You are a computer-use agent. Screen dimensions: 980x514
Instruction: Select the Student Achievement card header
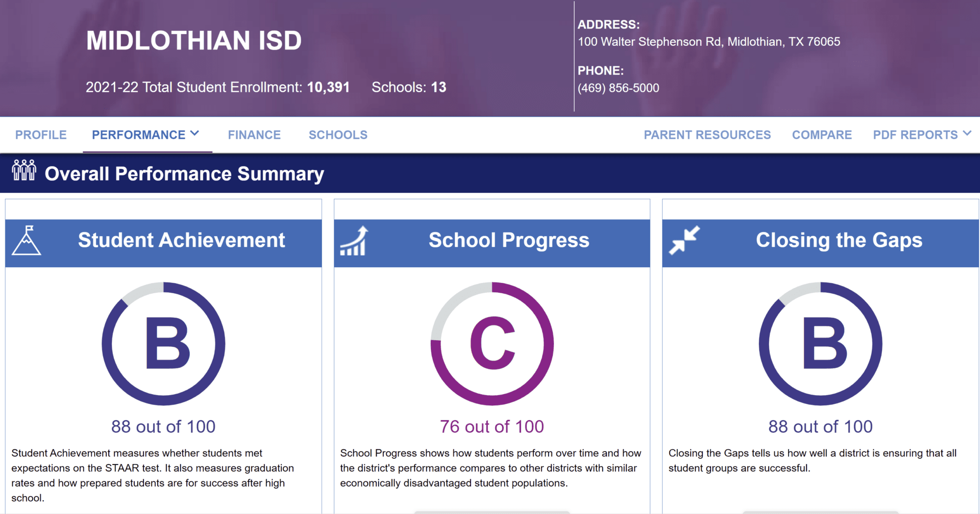point(181,241)
